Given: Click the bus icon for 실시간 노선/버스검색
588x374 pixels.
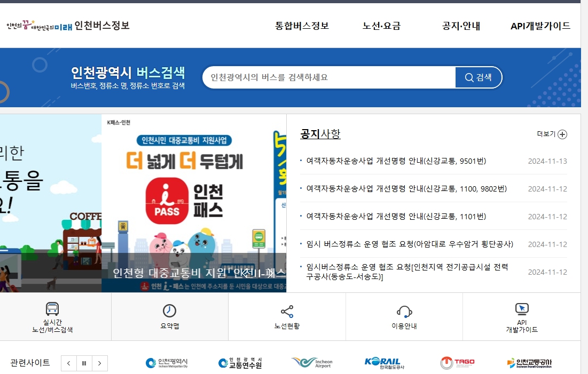Looking at the screenshot, I should click(52, 309).
